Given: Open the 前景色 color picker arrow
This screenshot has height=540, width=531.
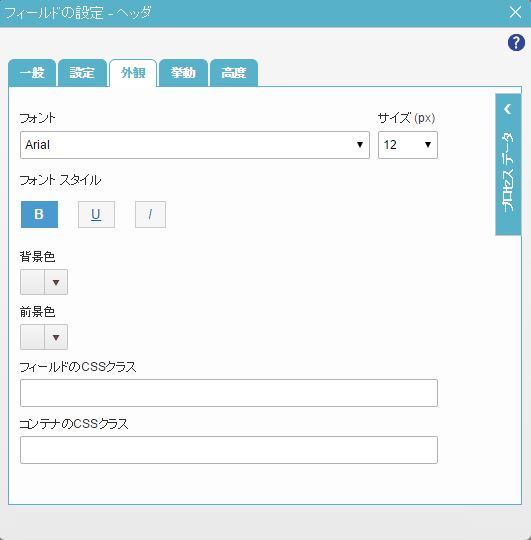Looking at the screenshot, I should tap(56, 337).
